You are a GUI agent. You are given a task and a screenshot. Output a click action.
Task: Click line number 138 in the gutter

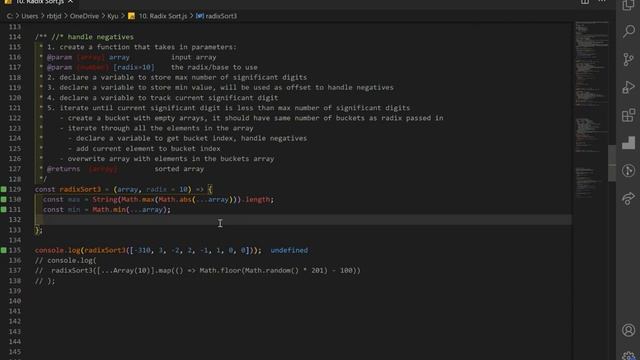[15, 281]
